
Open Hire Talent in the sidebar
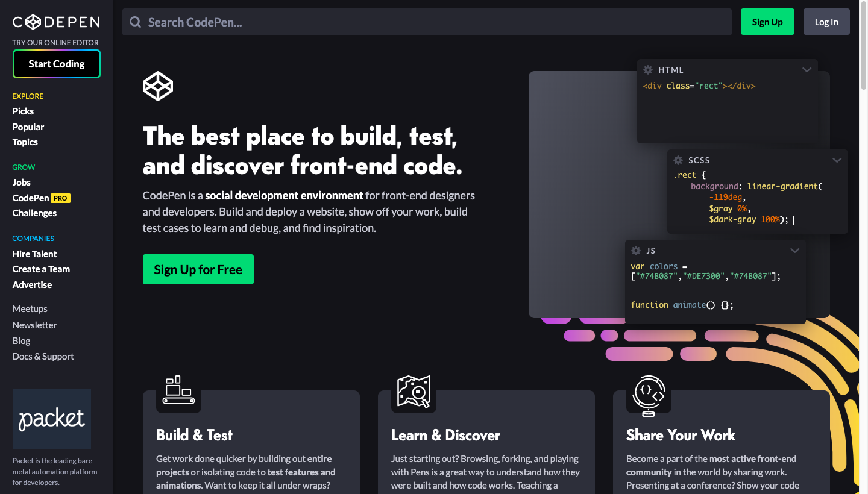[x=35, y=254]
